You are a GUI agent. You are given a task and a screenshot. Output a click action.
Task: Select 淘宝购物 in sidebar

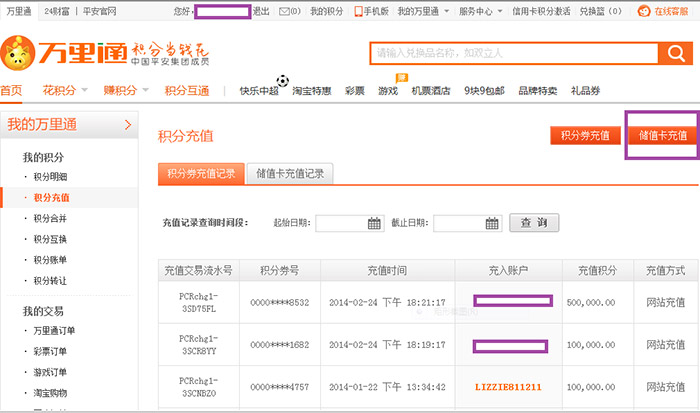point(50,393)
